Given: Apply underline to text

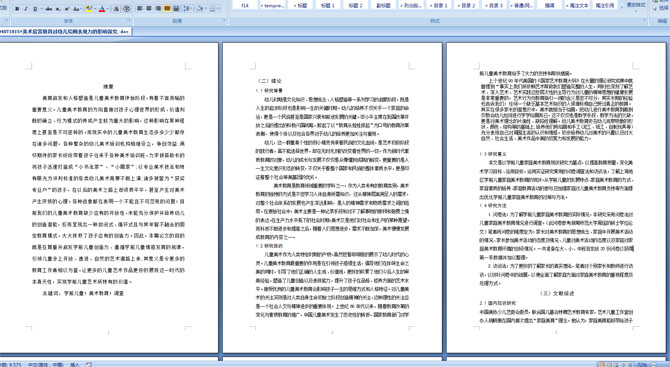Looking at the screenshot, I should click(x=35, y=9).
